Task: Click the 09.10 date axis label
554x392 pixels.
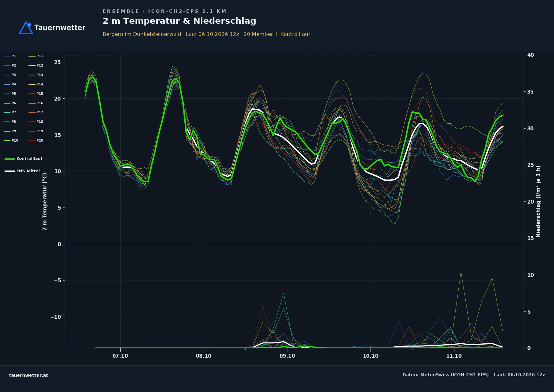Action: [287, 356]
